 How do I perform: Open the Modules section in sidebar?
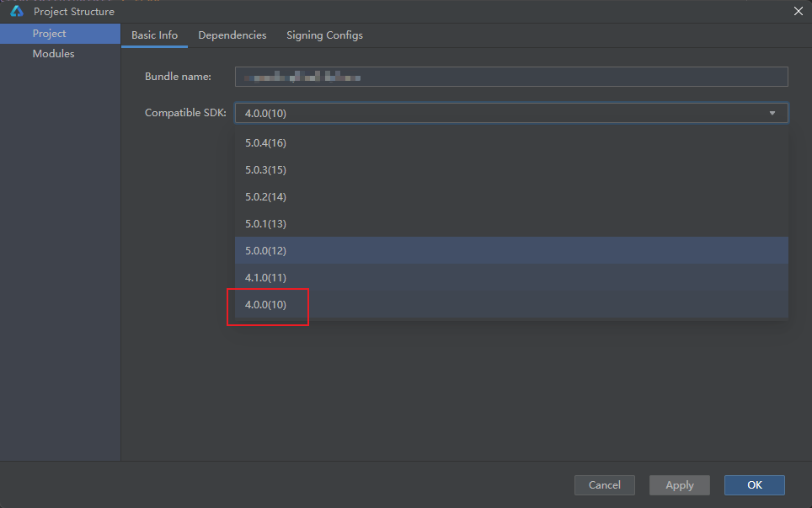(53, 54)
